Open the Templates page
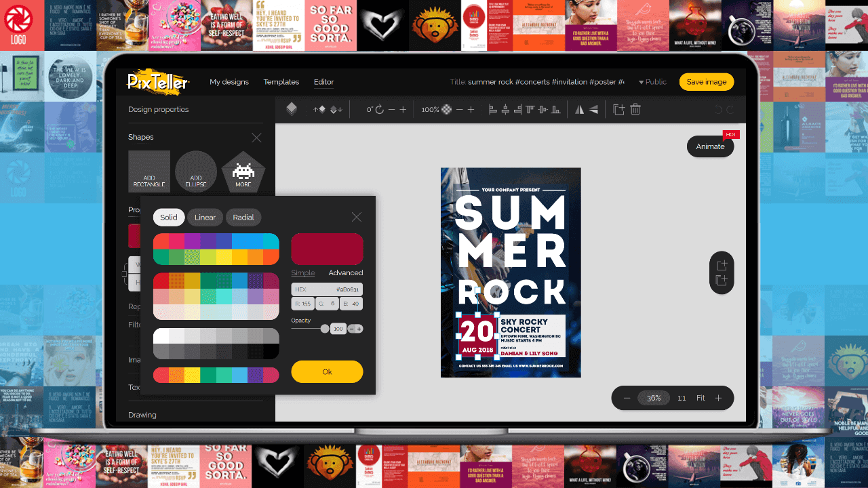This screenshot has height=488, width=868. (x=281, y=82)
